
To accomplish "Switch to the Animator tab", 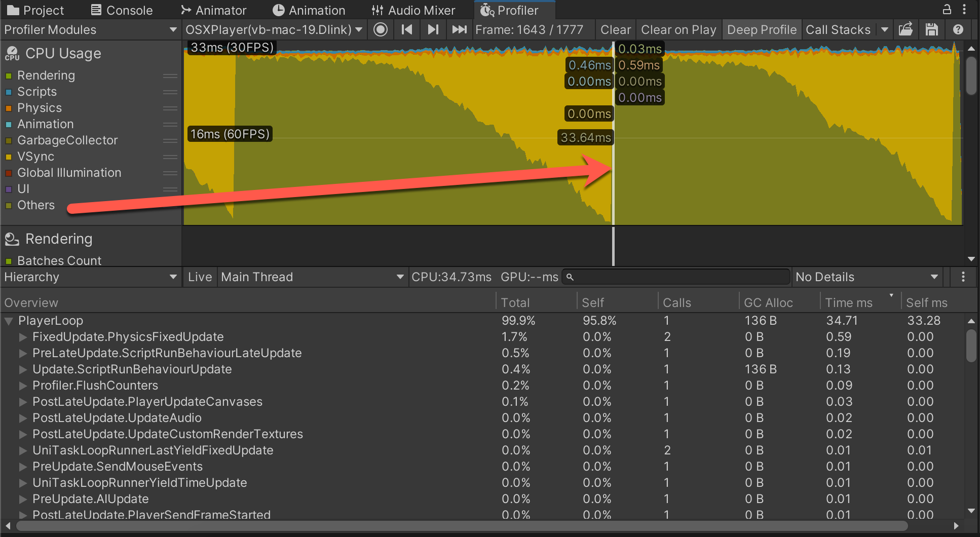I will (x=213, y=10).
